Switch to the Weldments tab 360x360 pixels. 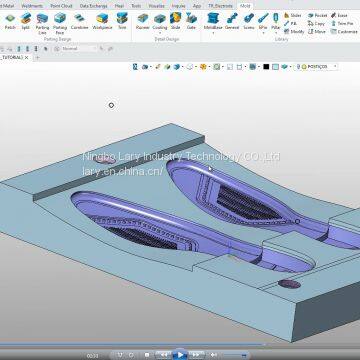(x=32, y=6)
